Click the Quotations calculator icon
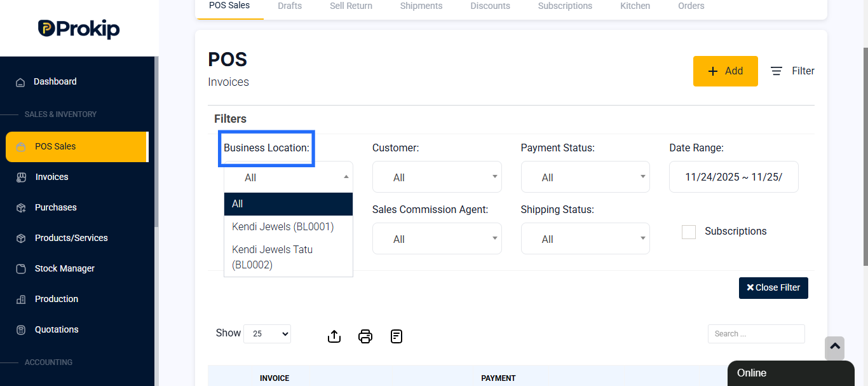Screen dimensions: 868x386 pyautogui.click(x=21, y=330)
